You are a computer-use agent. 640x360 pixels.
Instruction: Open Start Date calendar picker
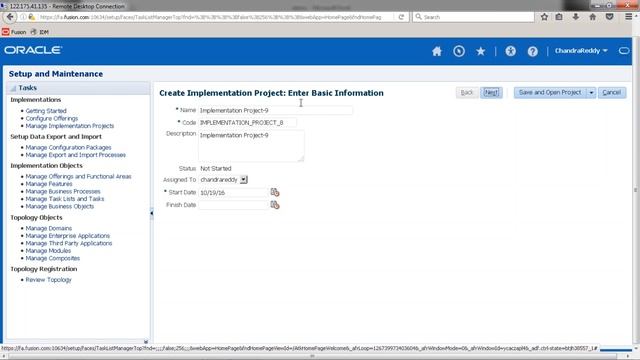click(x=275, y=192)
